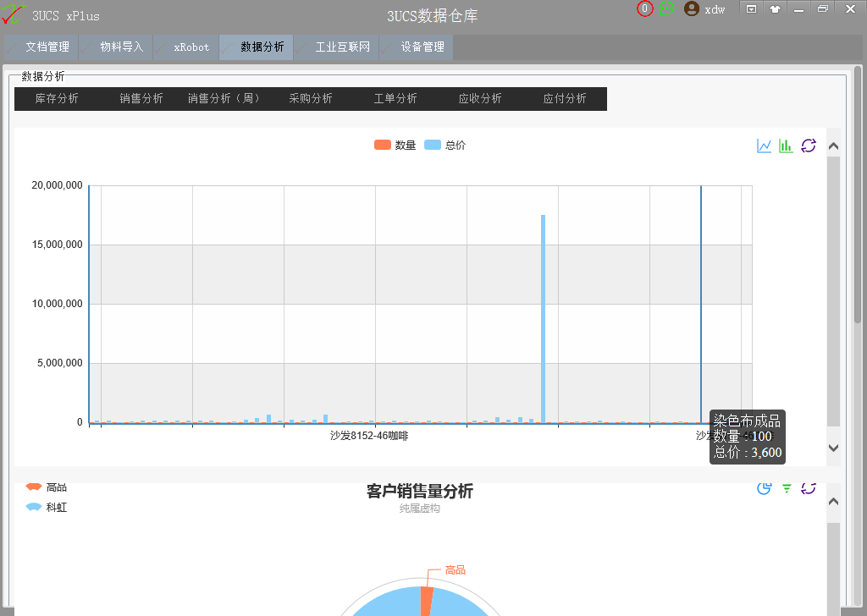Open the green chat message icon
The image size is (867, 616).
click(666, 8)
